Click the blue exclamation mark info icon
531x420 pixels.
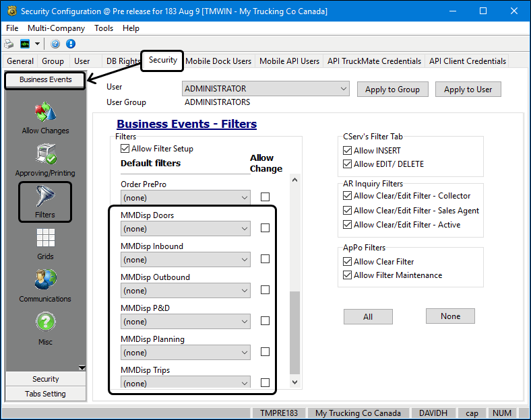pyautogui.click(x=70, y=44)
